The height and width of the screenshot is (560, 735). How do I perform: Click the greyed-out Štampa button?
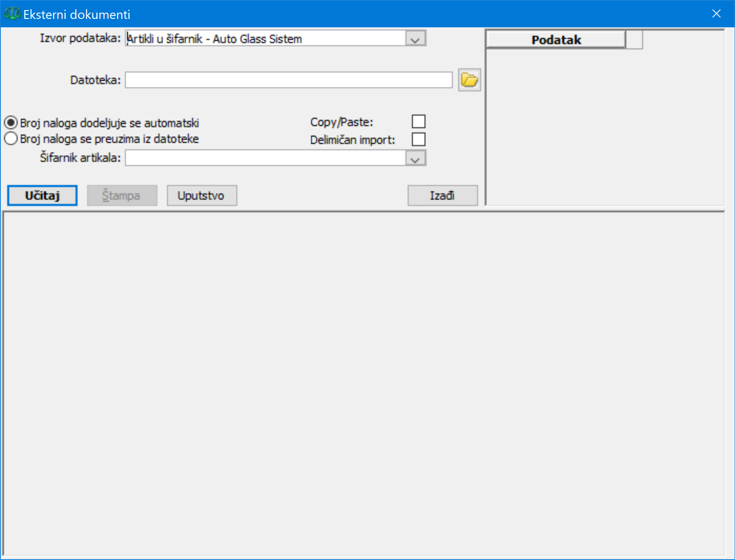click(x=122, y=195)
